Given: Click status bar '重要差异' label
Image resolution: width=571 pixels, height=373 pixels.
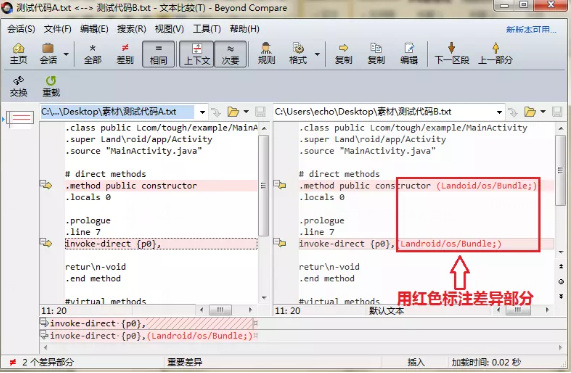Looking at the screenshot, I should tap(185, 362).
